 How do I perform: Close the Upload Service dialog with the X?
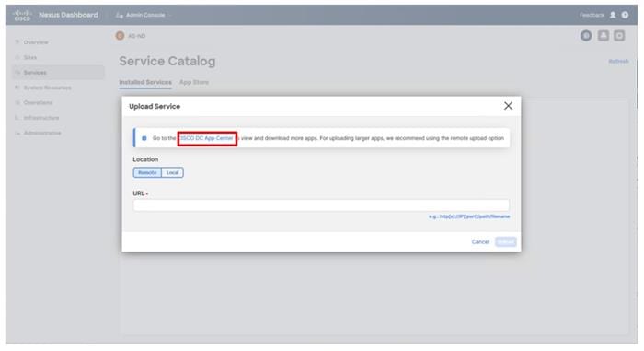pyautogui.click(x=508, y=106)
